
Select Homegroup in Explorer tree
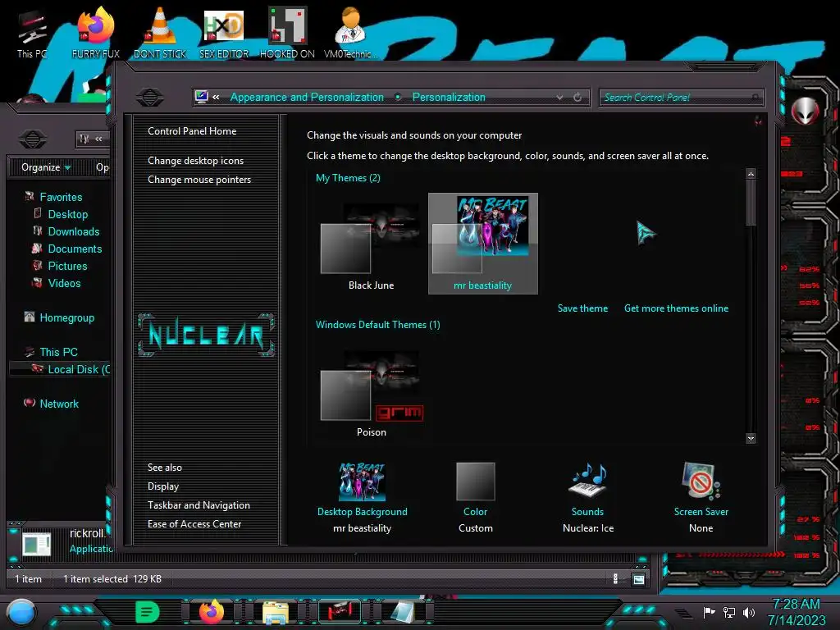tap(67, 317)
